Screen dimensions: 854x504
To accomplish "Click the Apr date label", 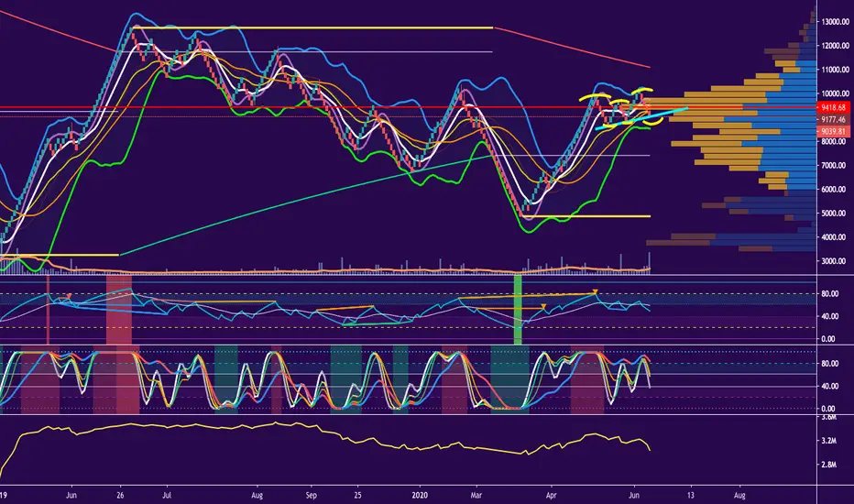I will tap(552, 496).
